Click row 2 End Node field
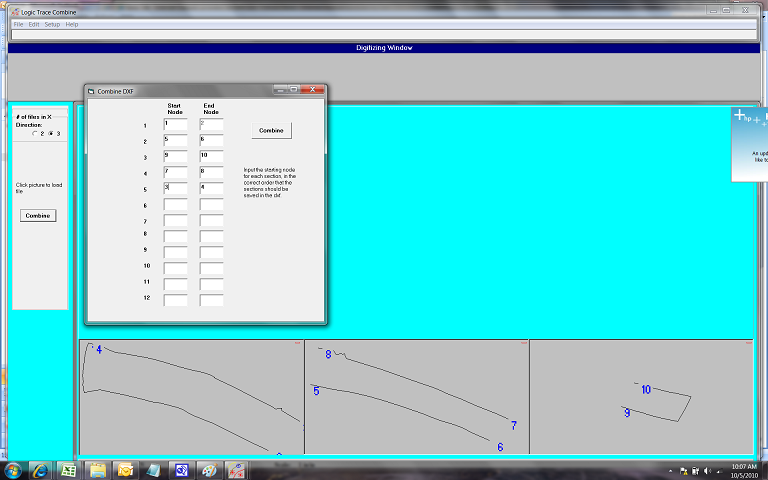 pos(211,141)
